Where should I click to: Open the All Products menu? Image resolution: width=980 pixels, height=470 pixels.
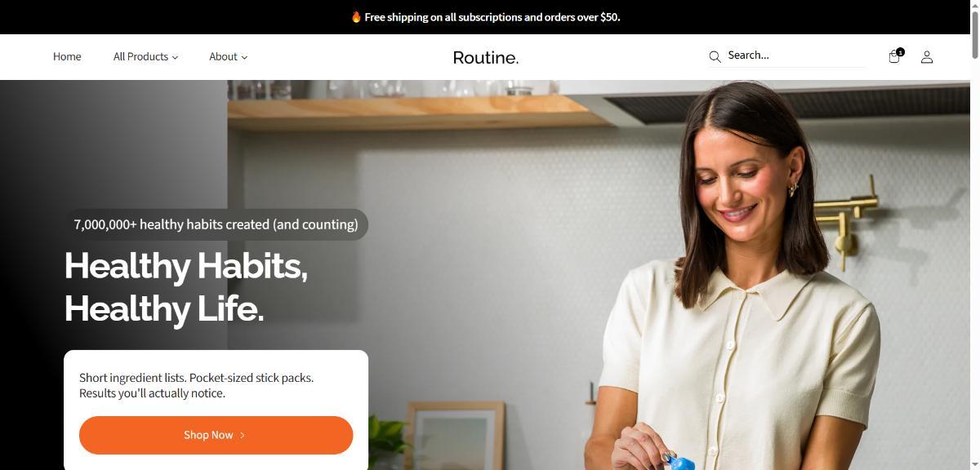click(x=145, y=56)
